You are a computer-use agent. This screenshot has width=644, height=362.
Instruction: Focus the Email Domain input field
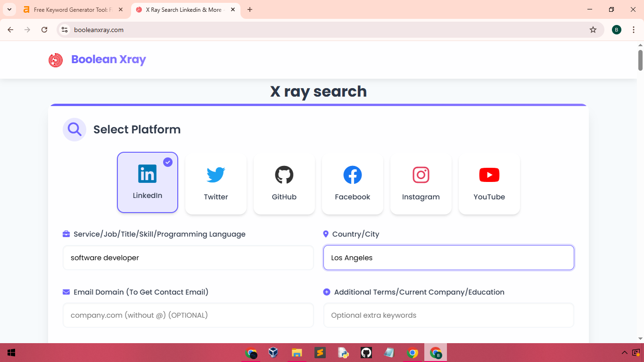[x=188, y=315]
